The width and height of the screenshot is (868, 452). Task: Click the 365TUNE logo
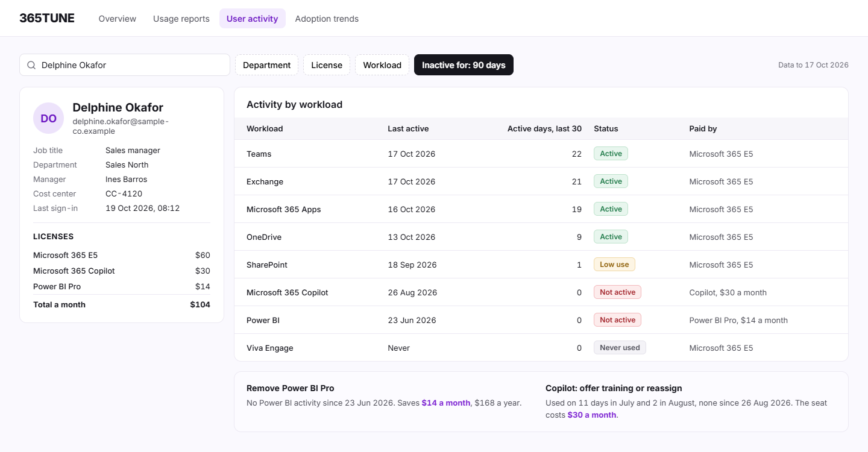pyautogui.click(x=47, y=18)
